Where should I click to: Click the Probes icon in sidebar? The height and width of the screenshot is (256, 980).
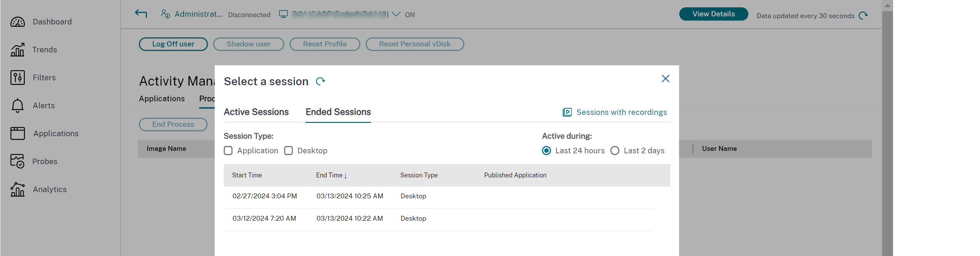point(17,161)
